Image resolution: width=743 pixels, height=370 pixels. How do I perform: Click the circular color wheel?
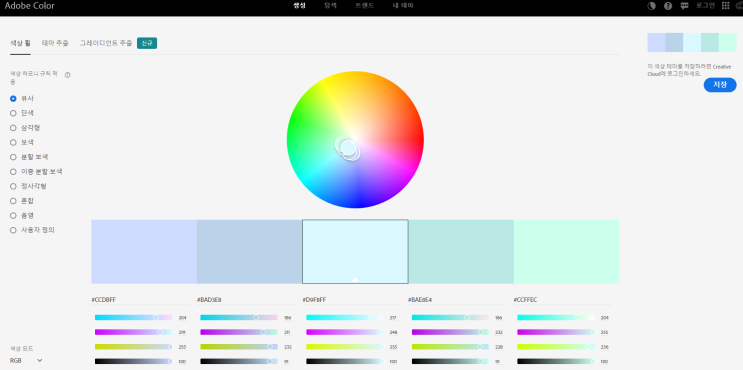click(x=355, y=140)
